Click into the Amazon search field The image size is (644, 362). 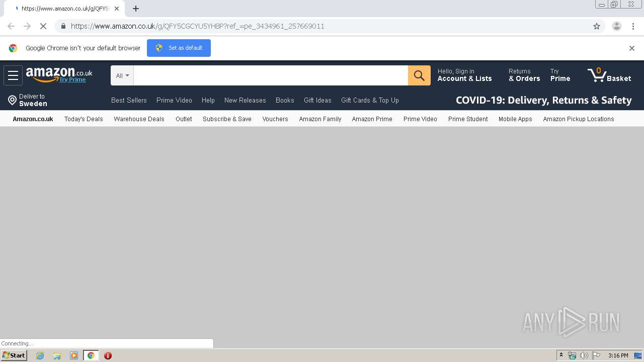(271, 75)
